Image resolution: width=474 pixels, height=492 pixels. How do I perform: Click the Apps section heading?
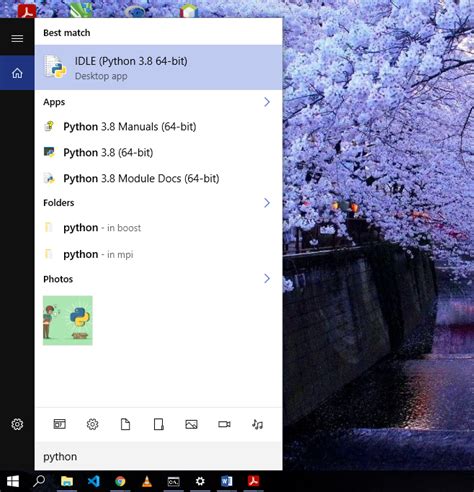click(54, 102)
